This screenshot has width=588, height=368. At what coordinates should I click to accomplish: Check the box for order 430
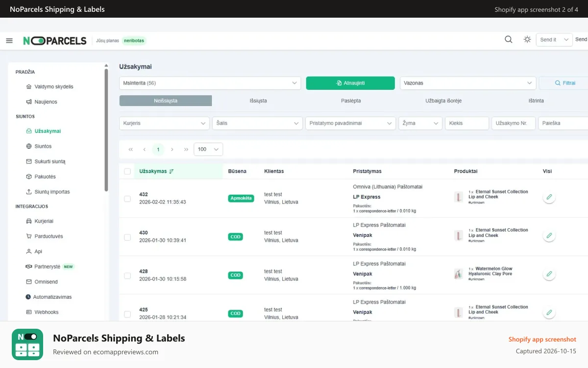pos(127,237)
